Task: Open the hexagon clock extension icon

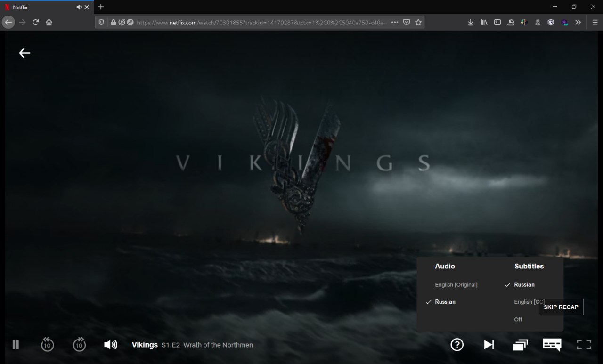Action: click(x=551, y=22)
